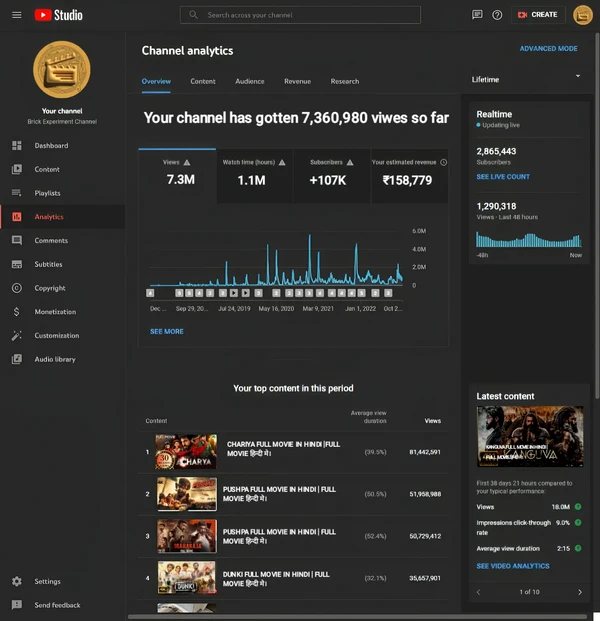Viewport: 600px width, 621px height.
Task: Click the Average view duration column header
Action: [x=369, y=417]
